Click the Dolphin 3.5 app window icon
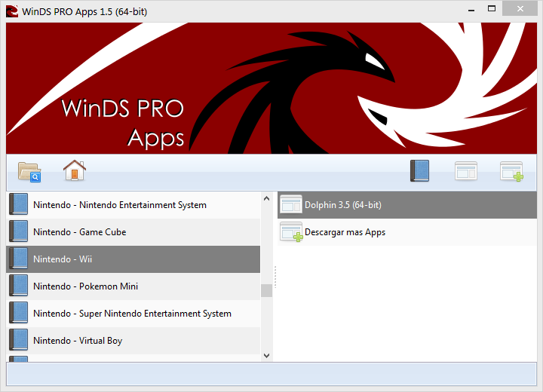The height and width of the screenshot is (392, 543). (x=291, y=204)
